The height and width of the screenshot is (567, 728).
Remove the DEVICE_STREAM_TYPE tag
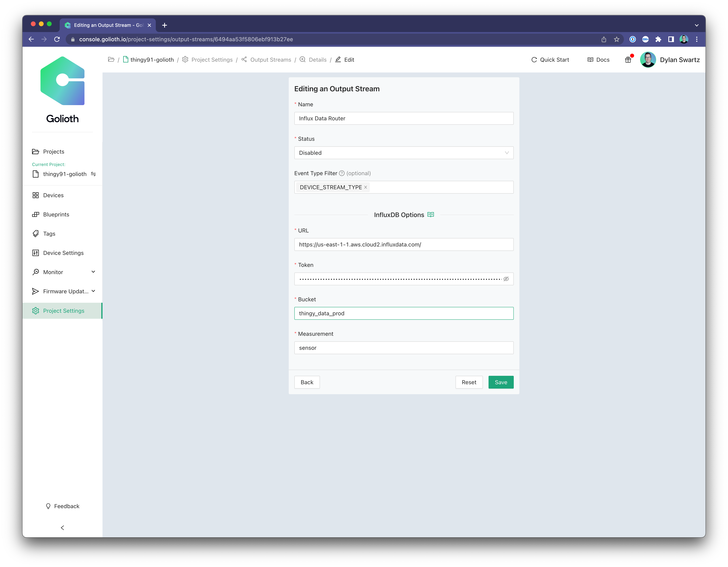(366, 187)
